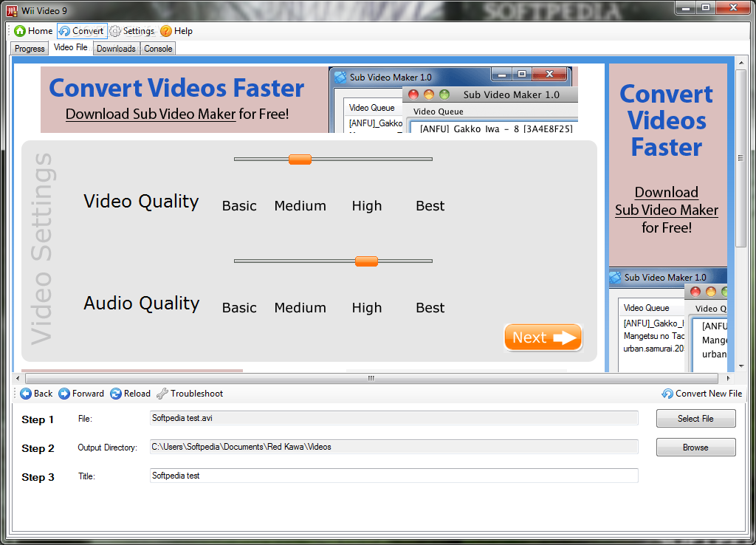Minimize the Wii Video 9 window

point(685,7)
